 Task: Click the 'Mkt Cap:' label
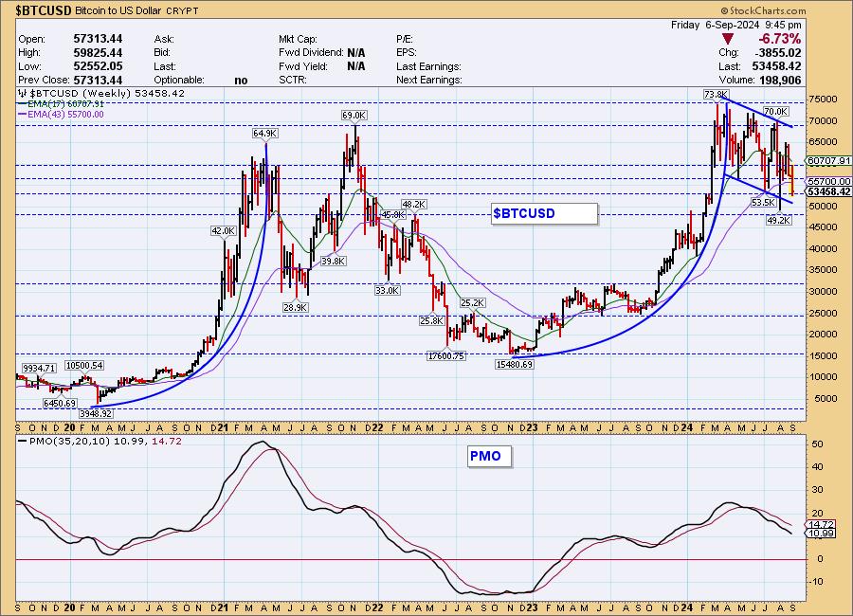pos(298,39)
